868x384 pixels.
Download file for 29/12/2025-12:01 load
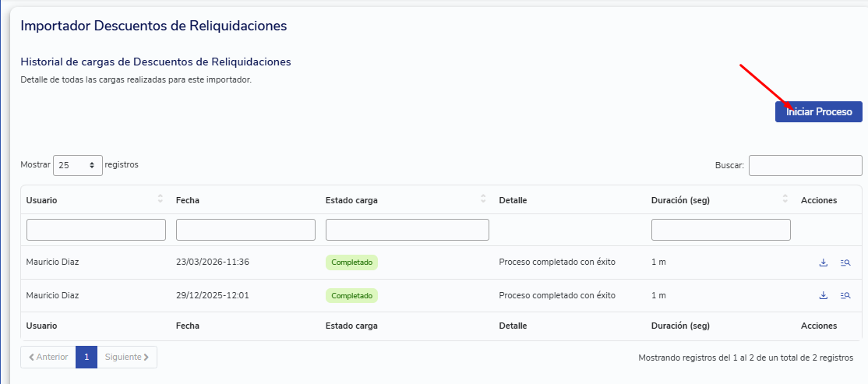coord(823,295)
